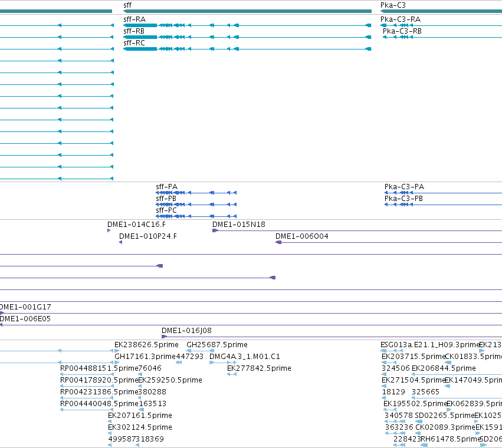Click the sff-RA transcript label
Image resolution: width=502 pixels, height=448 pixels.
coord(134,19)
